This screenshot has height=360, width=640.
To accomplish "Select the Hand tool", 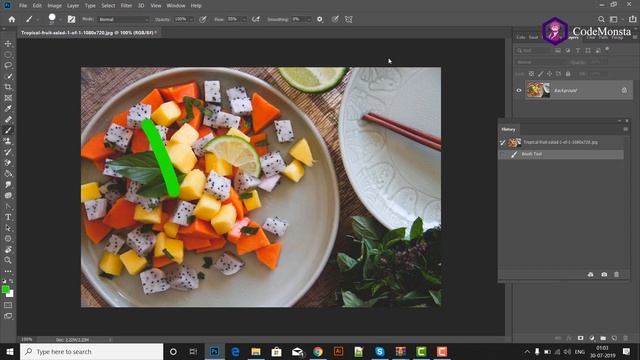I will pos(8,249).
